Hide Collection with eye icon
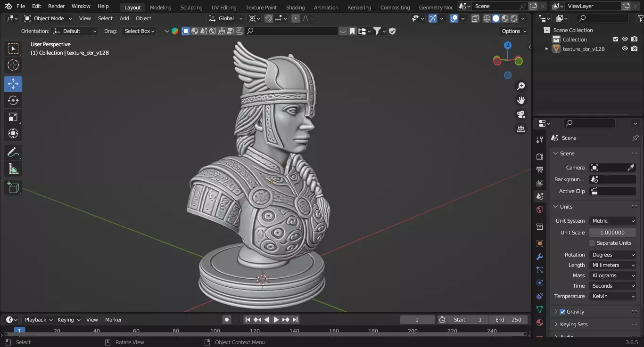The height and width of the screenshot is (347, 644). tap(625, 39)
